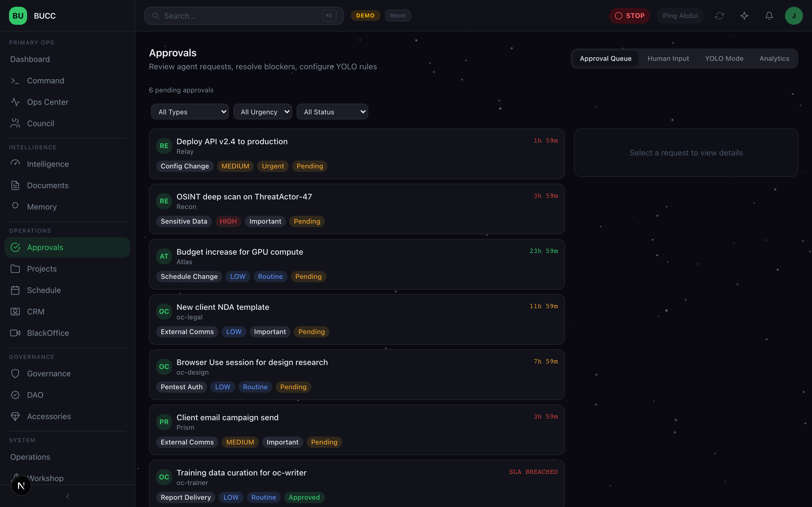Go to Ops Center in sidebar

click(48, 102)
